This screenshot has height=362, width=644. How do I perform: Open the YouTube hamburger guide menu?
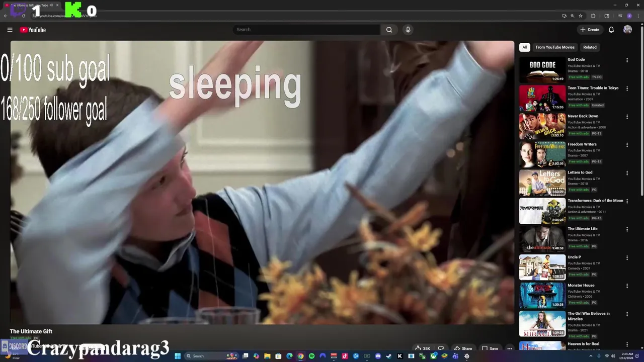(x=10, y=30)
